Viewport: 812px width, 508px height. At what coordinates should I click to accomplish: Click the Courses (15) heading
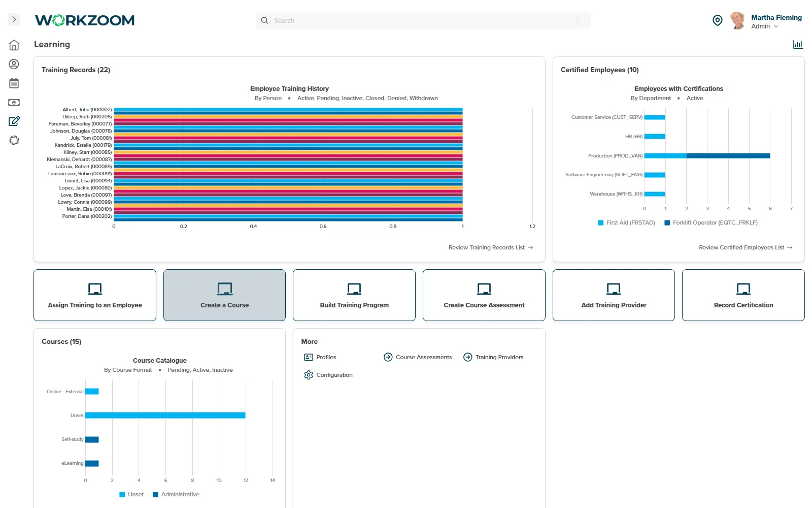tap(61, 341)
